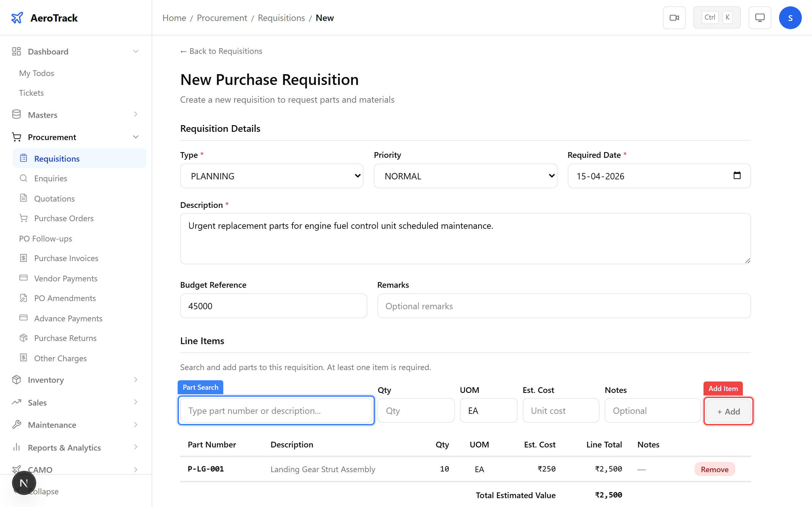This screenshot has width=812, height=507.
Task: Click the circular N button at bottom left
Action: (24, 483)
